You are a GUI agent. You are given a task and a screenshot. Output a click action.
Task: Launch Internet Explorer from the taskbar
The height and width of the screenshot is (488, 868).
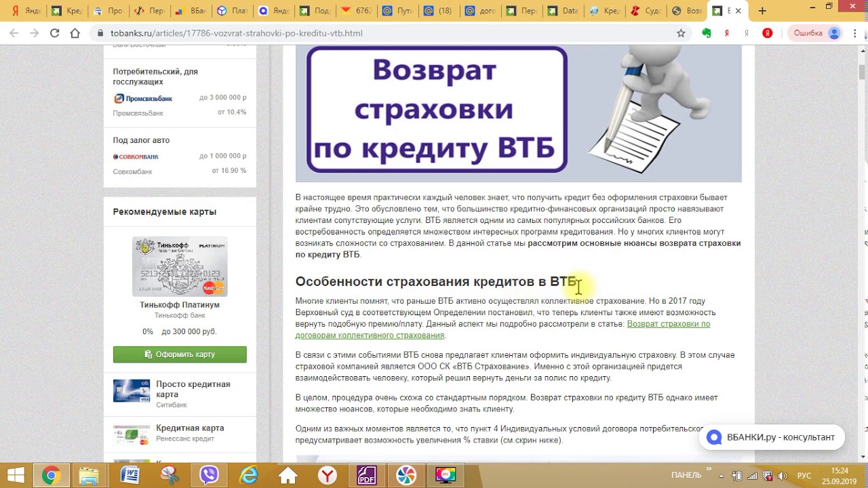click(249, 475)
